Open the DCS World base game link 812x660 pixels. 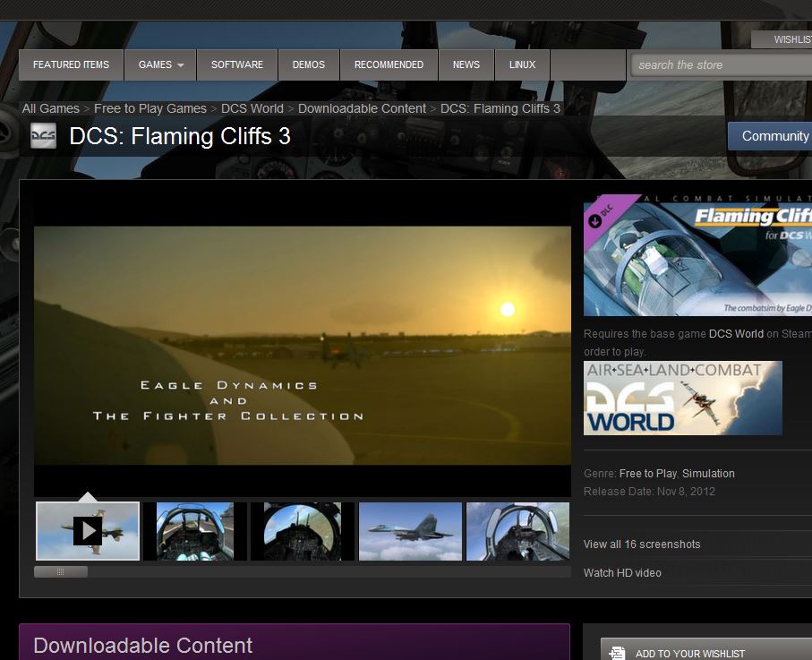[x=736, y=334]
